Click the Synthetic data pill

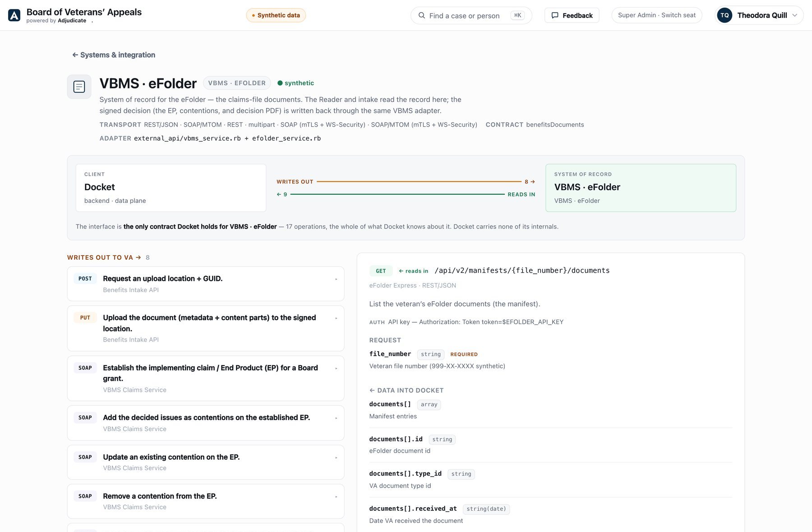click(276, 15)
